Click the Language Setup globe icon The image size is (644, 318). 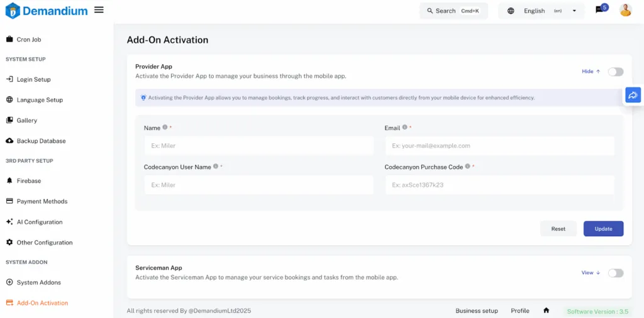9,100
